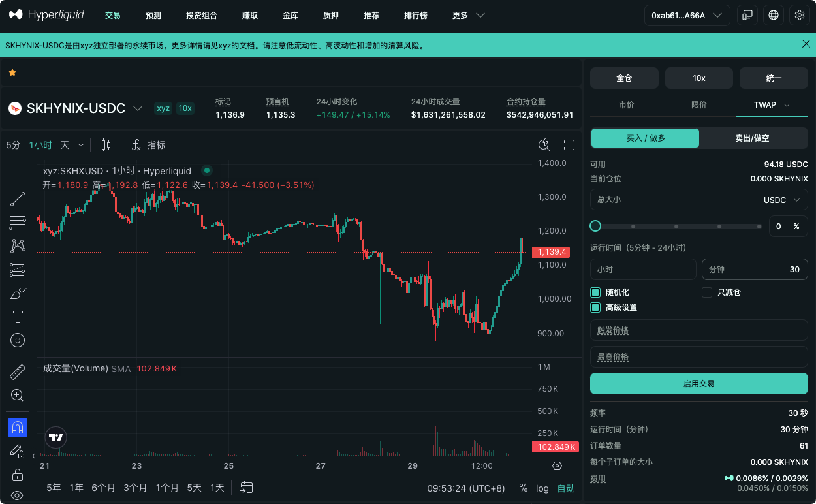Open the emoji icons tool
Viewport: 816px width, 504px height.
18,340
